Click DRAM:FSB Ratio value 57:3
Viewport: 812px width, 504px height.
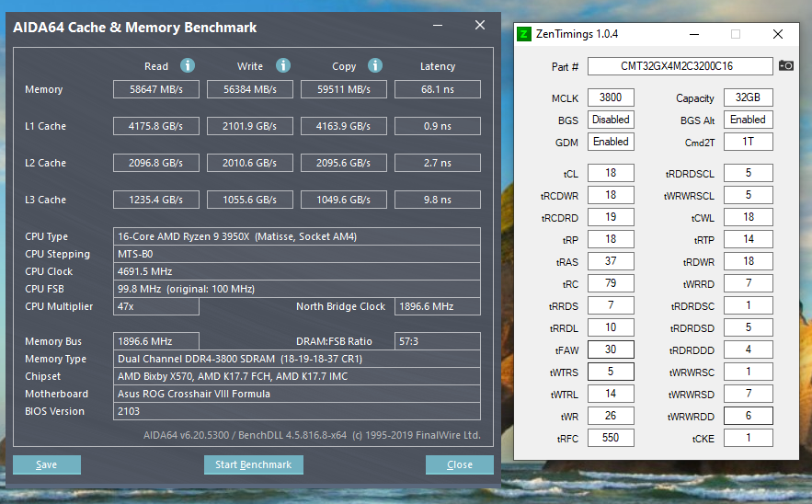(x=437, y=341)
